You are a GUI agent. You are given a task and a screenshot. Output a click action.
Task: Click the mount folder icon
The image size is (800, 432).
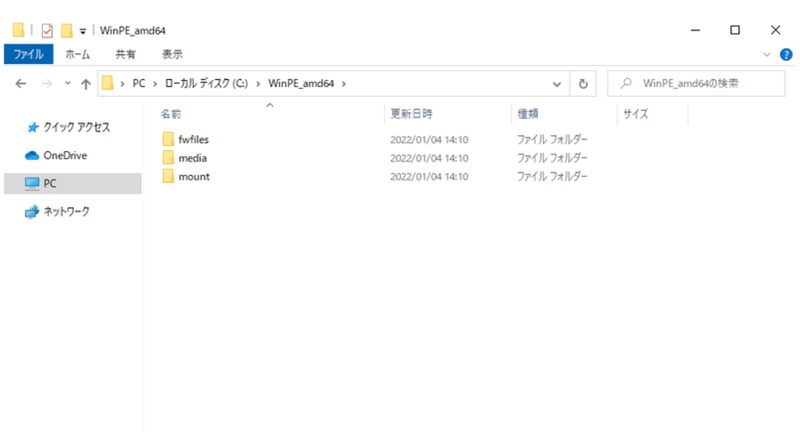(x=168, y=176)
